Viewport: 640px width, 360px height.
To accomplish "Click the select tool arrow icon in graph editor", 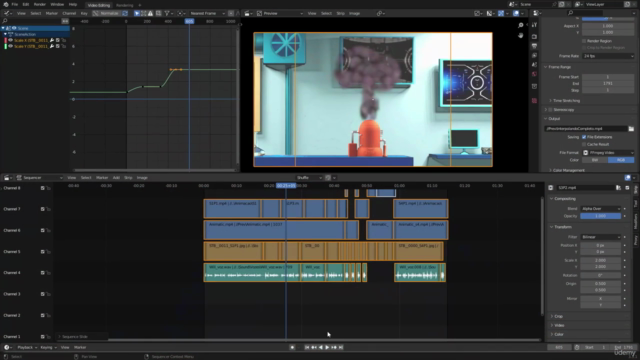I will coord(137,13).
